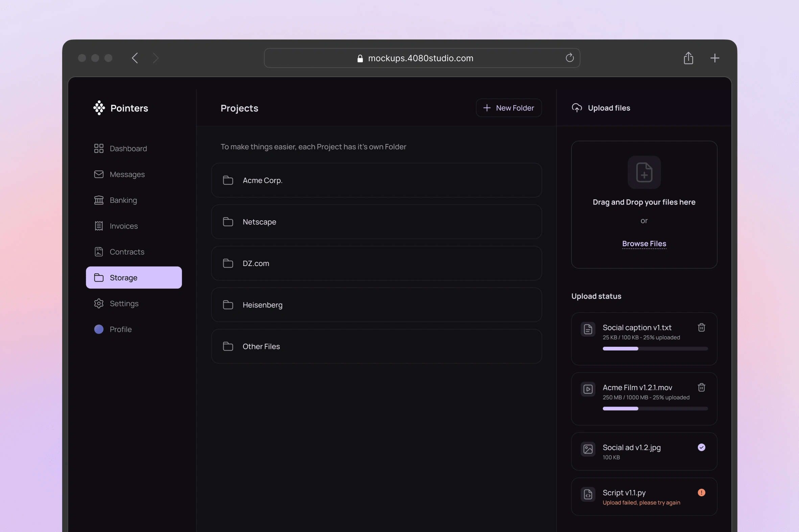Image resolution: width=799 pixels, height=532 pixels.
Task: Click '250 MB / 1000 MB - 25% uploaded' text
Action: (645, 397)
